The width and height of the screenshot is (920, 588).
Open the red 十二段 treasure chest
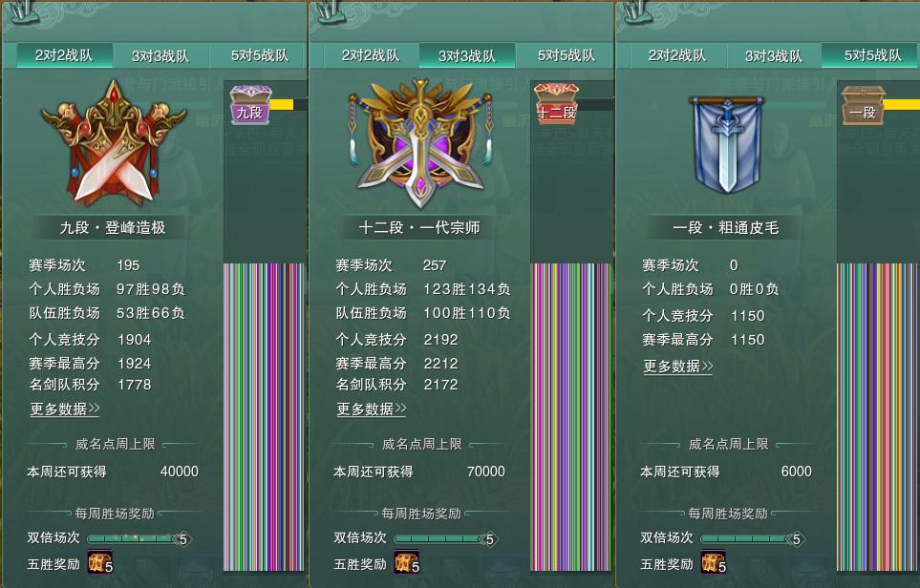click(556, 103)
